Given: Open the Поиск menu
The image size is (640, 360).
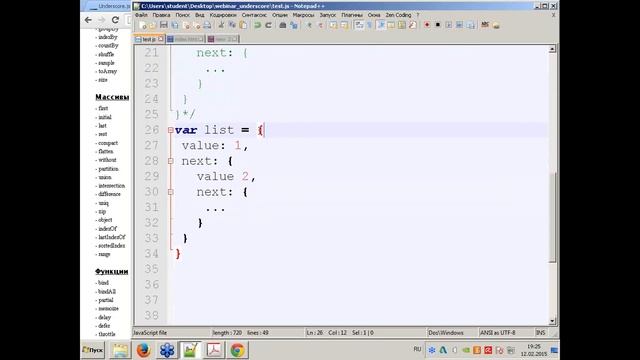Looking at the screenshot, I should tap(182, 15).
